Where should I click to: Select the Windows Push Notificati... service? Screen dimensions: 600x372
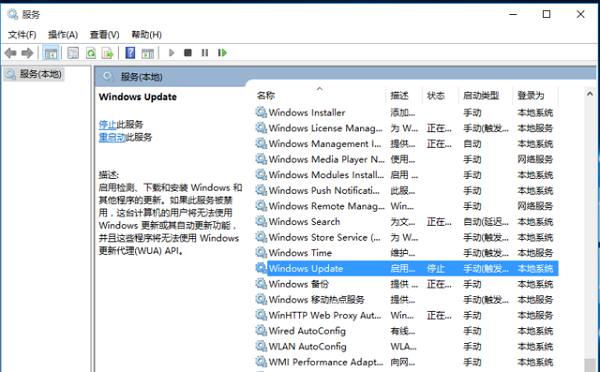click(x=324, y=191)
